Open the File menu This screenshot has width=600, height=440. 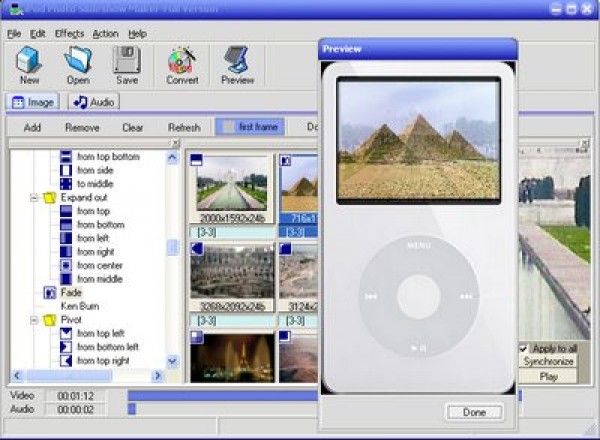pyautogui.click(x=14, y=34)
